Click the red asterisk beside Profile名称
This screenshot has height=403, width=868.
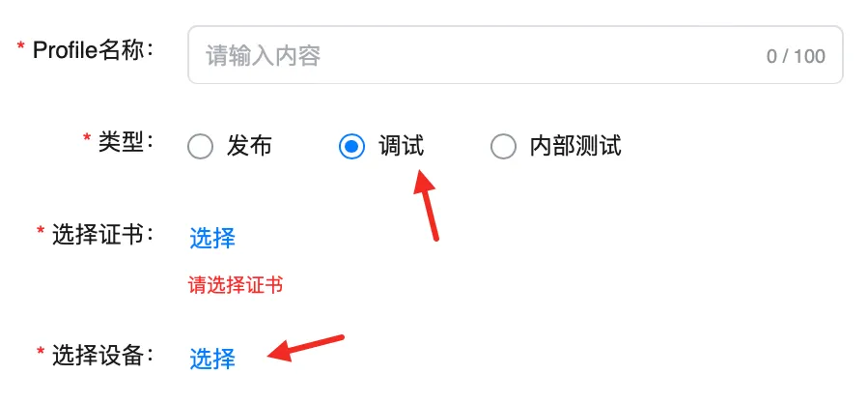[x=21, y=47]
